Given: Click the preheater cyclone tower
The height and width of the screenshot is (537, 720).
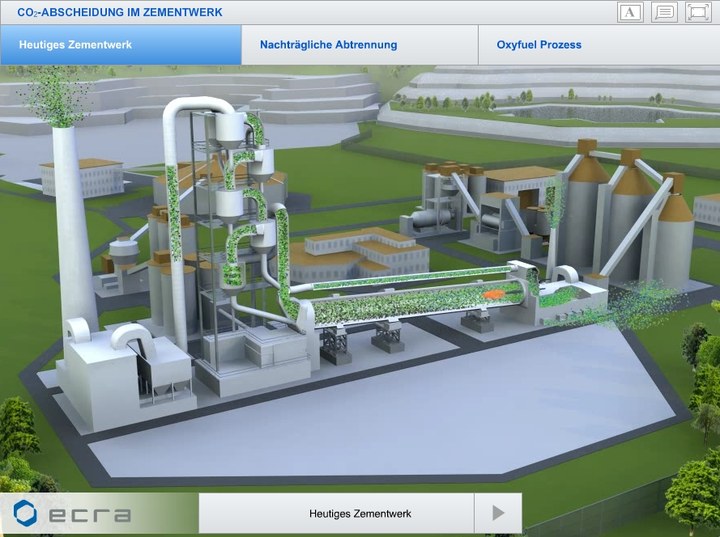Looking at the screenshot, I should (x=238, y=200).
